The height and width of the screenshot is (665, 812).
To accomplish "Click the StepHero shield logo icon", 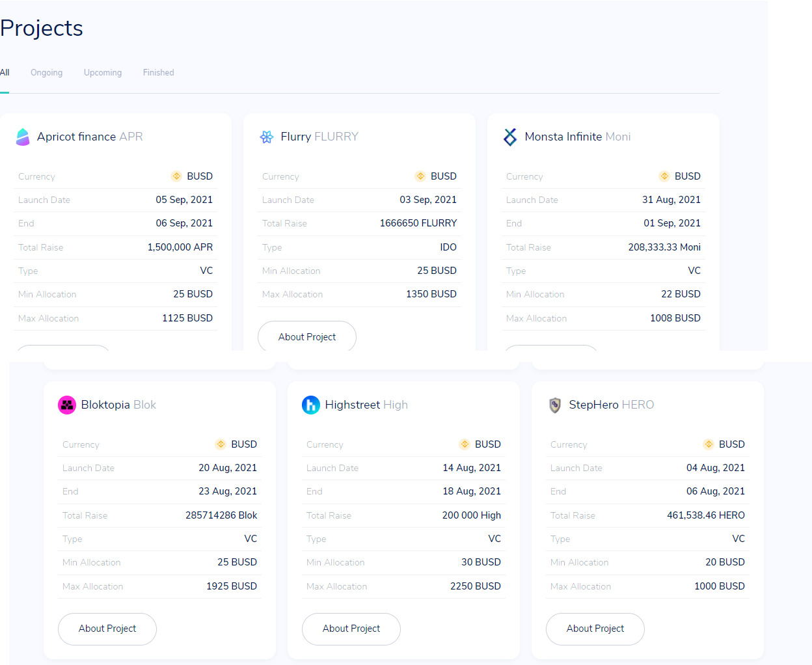I will (x=555, y=405).
